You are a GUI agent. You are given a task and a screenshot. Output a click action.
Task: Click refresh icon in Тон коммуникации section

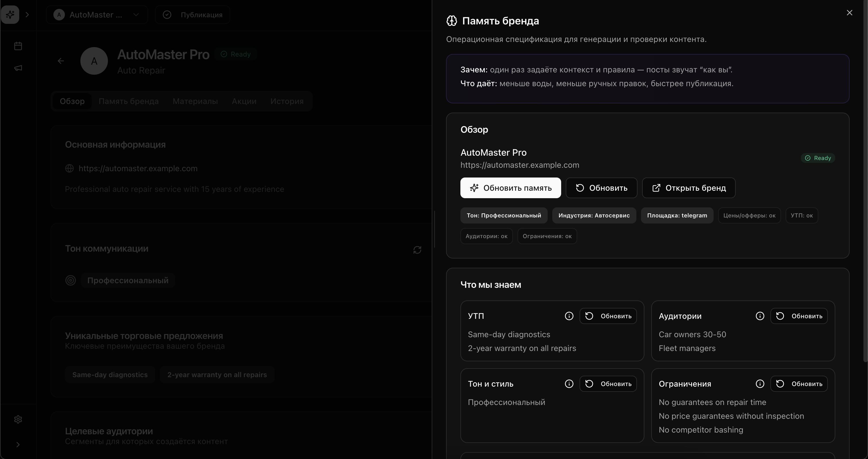417,250
